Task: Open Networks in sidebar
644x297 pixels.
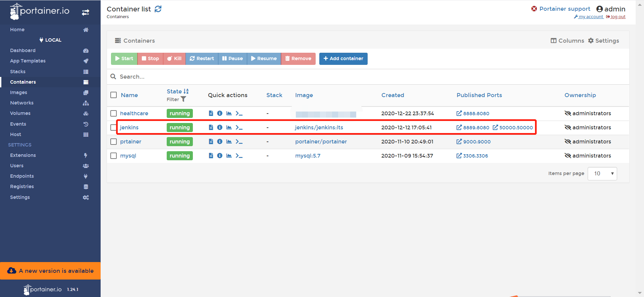Action: [x=50, y=103]
